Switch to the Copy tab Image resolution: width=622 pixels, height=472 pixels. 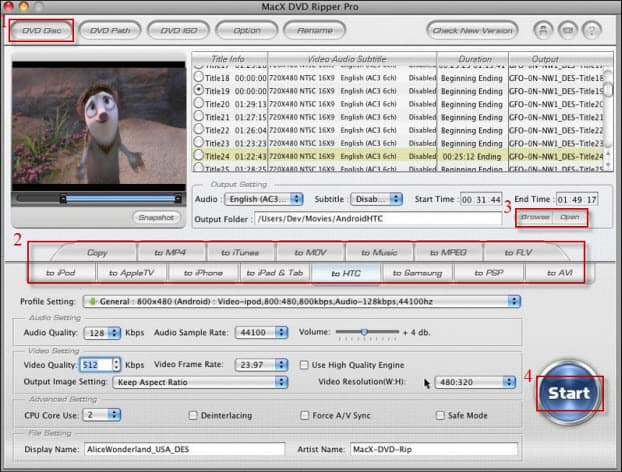click(97, 253)
